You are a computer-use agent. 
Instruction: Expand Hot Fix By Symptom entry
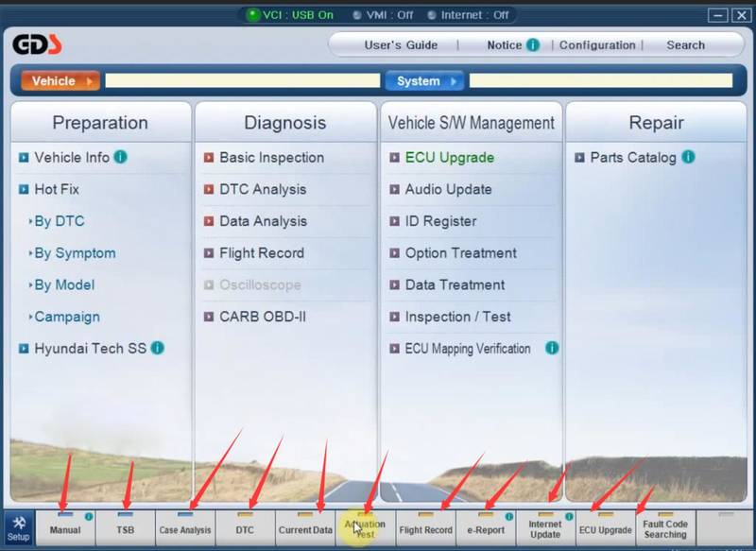[x=73, y=253]
